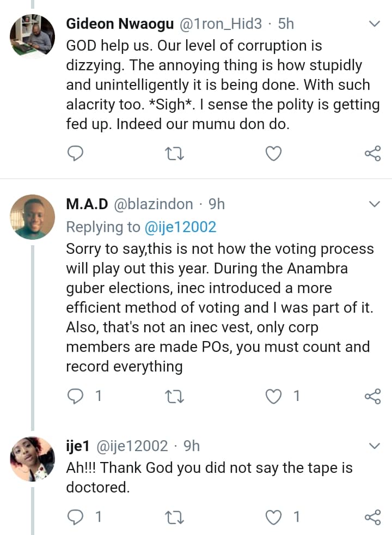Open ije1's profile avatar

pos(33,459)
